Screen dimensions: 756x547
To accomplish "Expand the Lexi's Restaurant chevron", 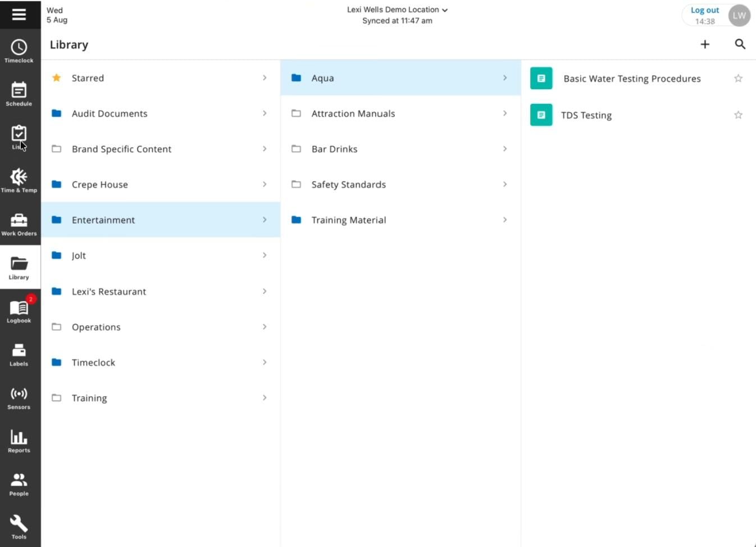I will pyautogui.click(x=265, y=291).
